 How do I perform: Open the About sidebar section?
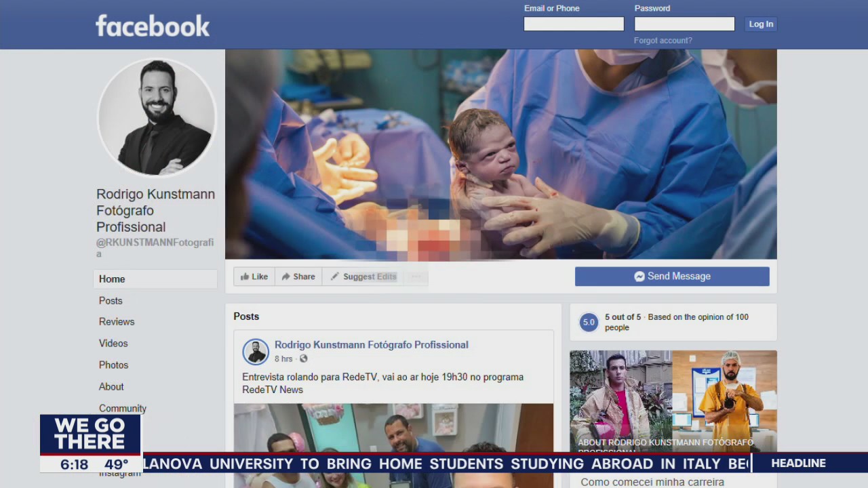(x=111, y=387)
